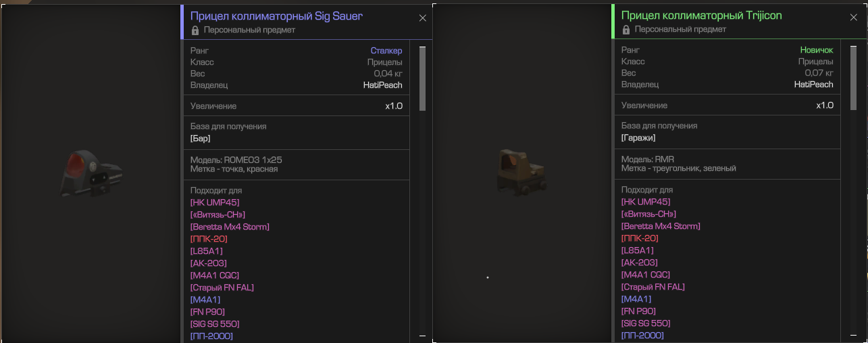Image resolution: width=868 pixels, height=343 pixels.
Task: Click the lock icon in Trijicon panel
Action: point(626,30)
